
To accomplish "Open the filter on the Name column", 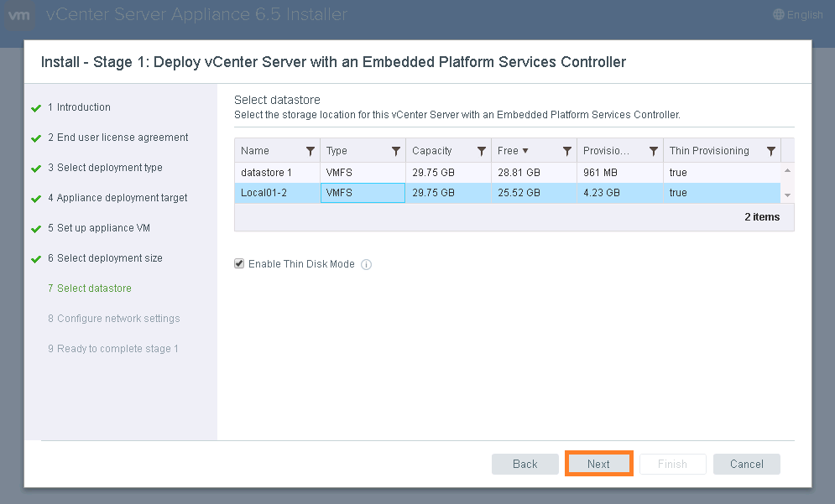I will tap(310, 151).
